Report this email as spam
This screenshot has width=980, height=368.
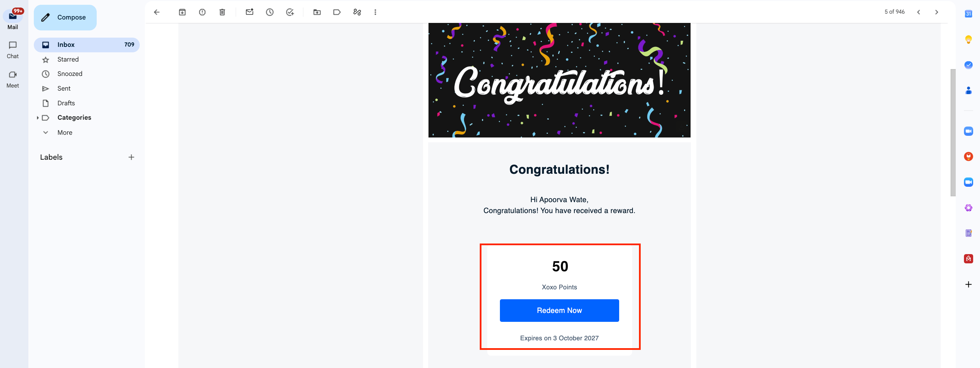pyautogui.click(x=202, y=12)
